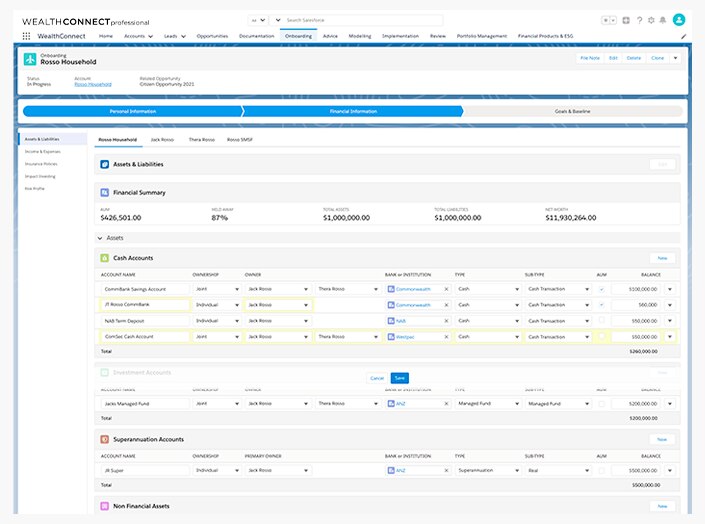
Task: Toggle AUM checkbox for NAB Term Deposit
Action: pyautogui.click(x=602, y=321)
